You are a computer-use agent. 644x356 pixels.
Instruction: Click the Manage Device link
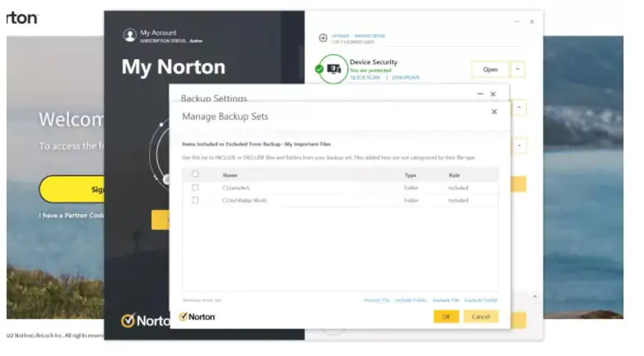point(370,36)
